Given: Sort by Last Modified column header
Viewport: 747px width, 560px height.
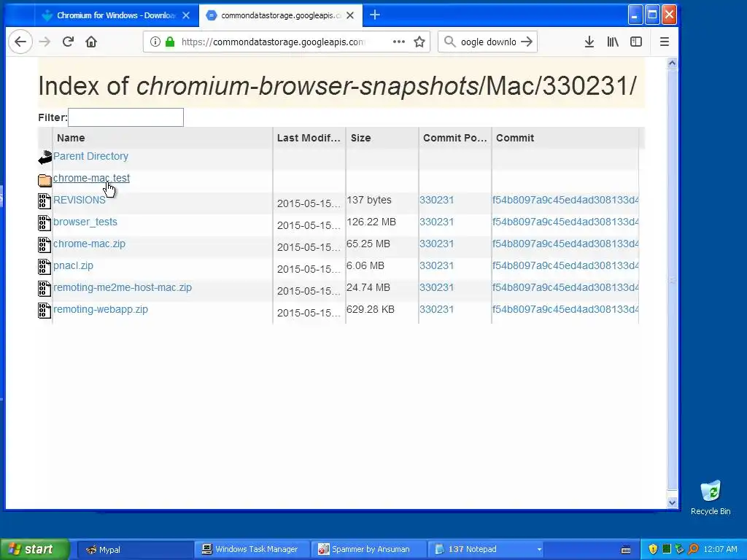Looking at the screenshot, I should (x=309, y=138).
